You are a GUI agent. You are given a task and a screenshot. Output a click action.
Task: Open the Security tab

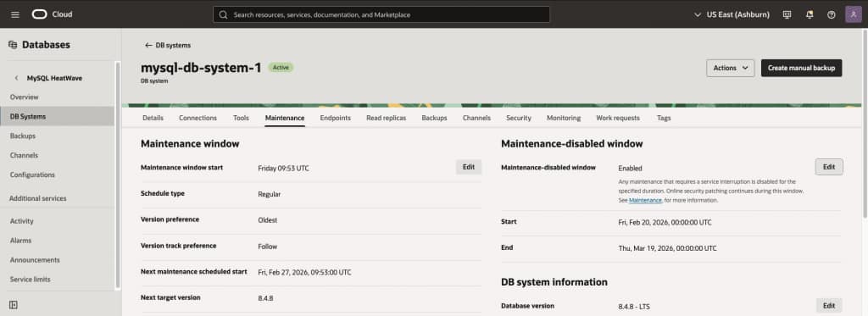(518, 118)
